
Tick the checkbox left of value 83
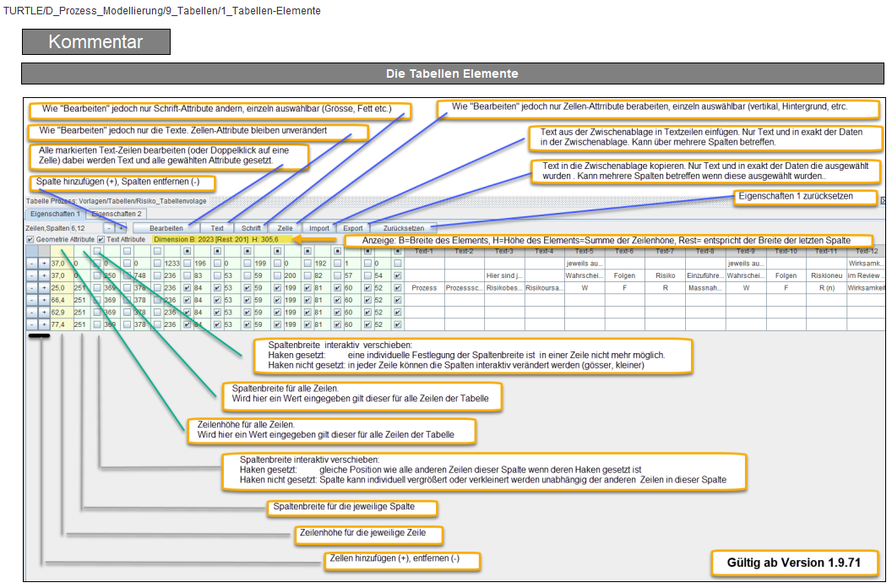coord(188,275)
